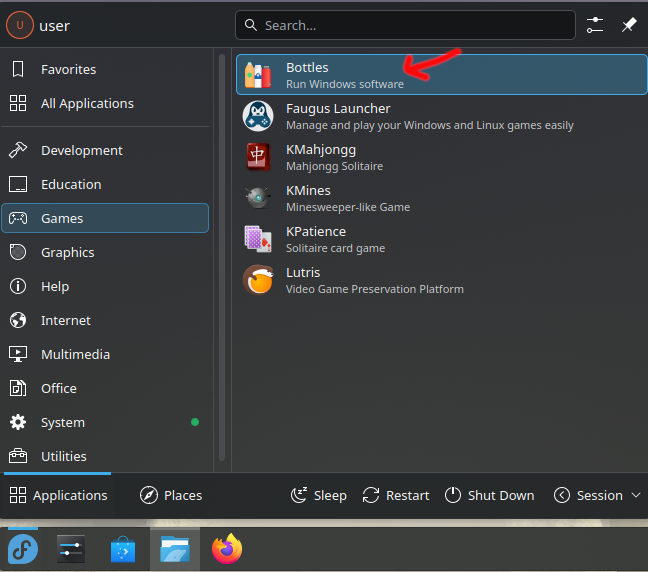Viewport: 648px width, 572px height.
Task: Select the Games category
Action: [x=105, y=218]
